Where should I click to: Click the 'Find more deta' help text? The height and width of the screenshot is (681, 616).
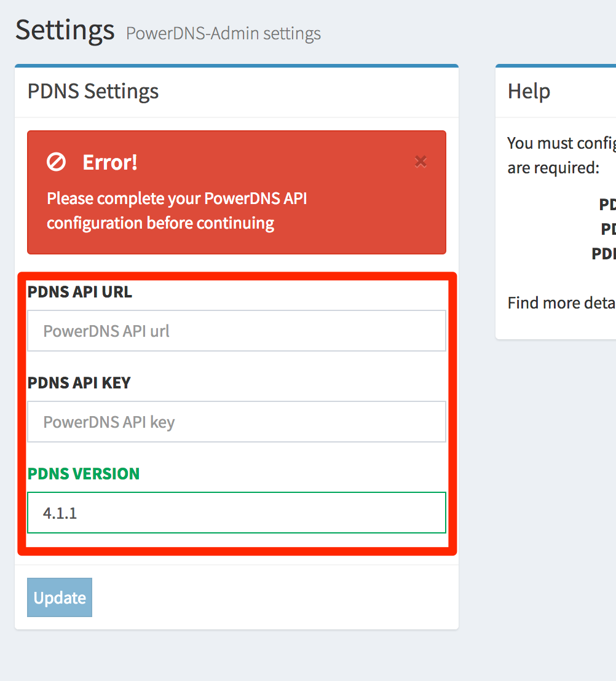[561, 303]
